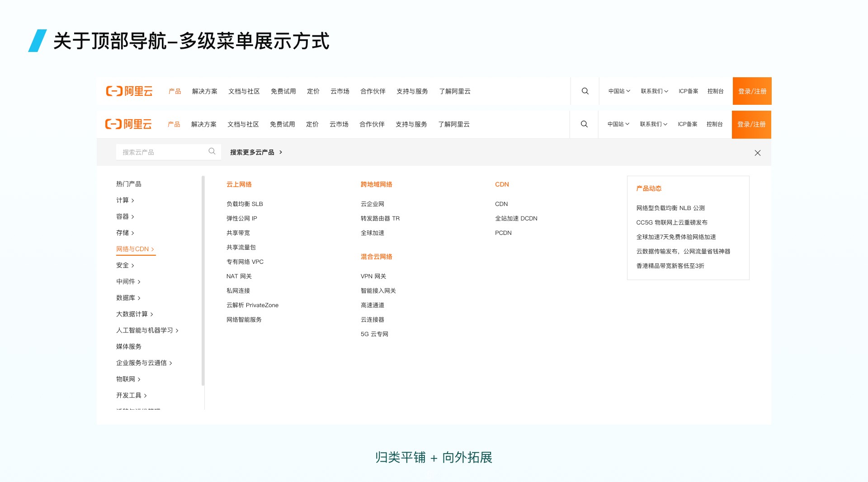The height and width of the screenshot is (482, 868).
Task: Click the 云上网络 section heading
Action: click(x=239, y=184)
